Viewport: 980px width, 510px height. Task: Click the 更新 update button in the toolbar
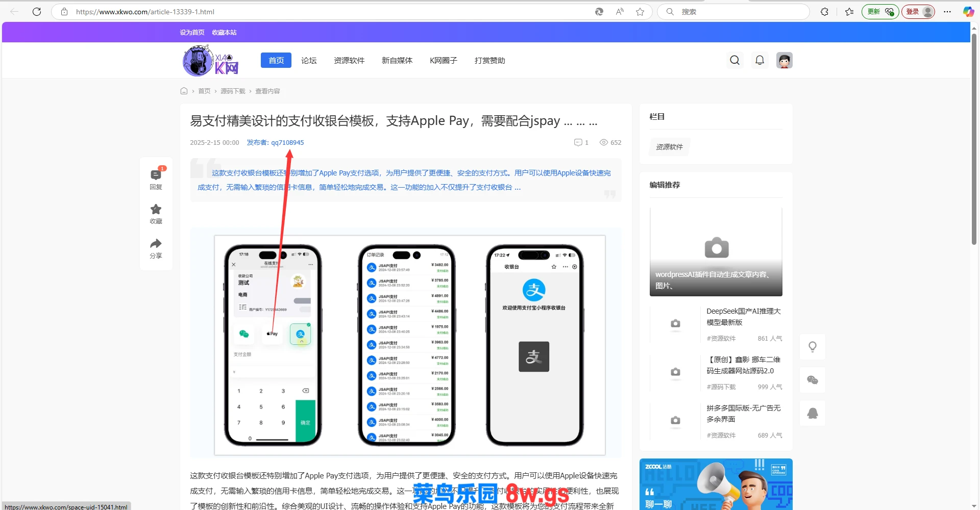(880, 11)
